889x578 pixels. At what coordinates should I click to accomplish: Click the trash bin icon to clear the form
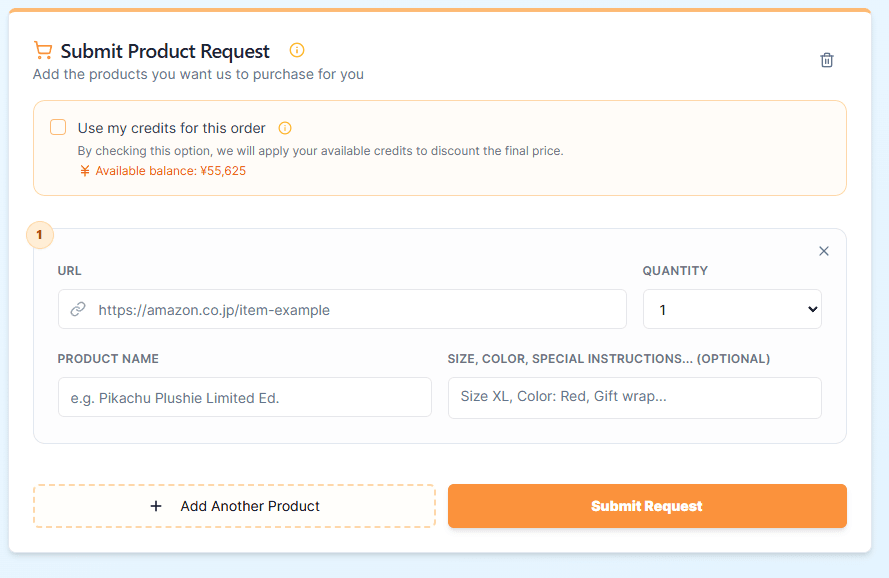point(826,60)
